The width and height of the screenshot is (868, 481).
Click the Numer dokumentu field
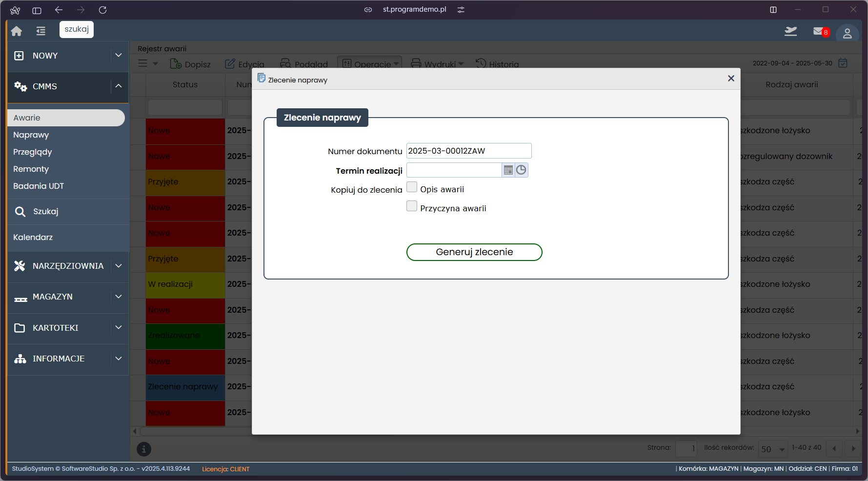tap(468, 151)
